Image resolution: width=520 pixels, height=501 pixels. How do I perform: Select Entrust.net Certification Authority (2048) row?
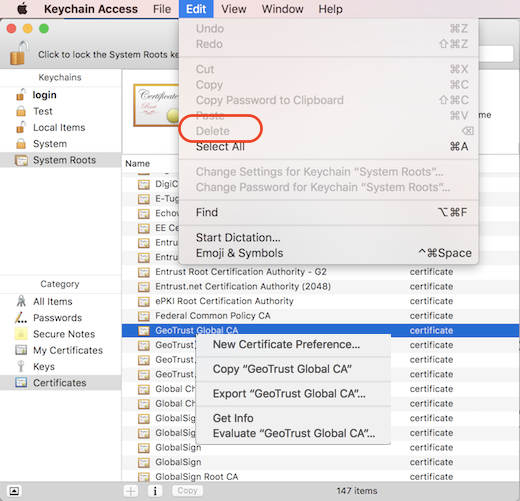tap(320, 287)
